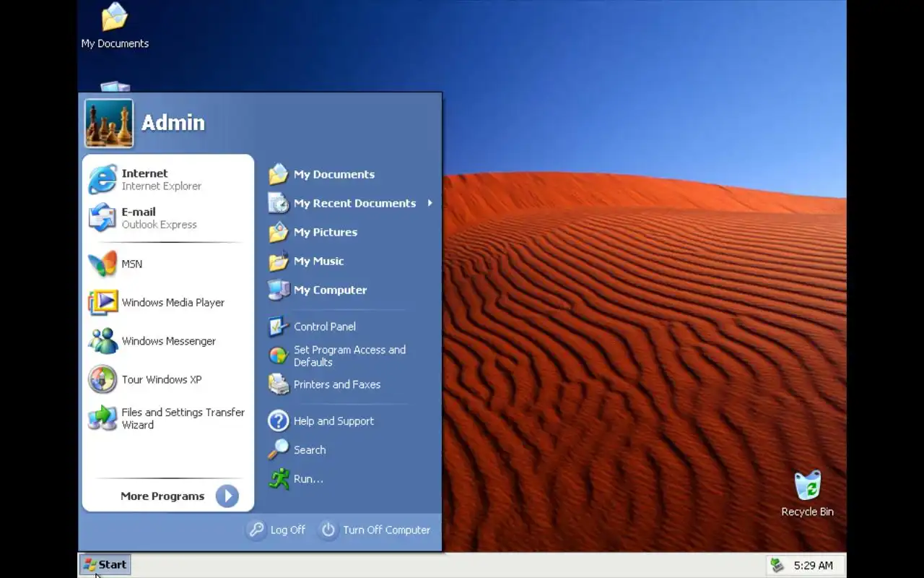Click the Control Panel icon
Image resolution: width=924 pixels, height=578 pixels.
coord(279,327)
